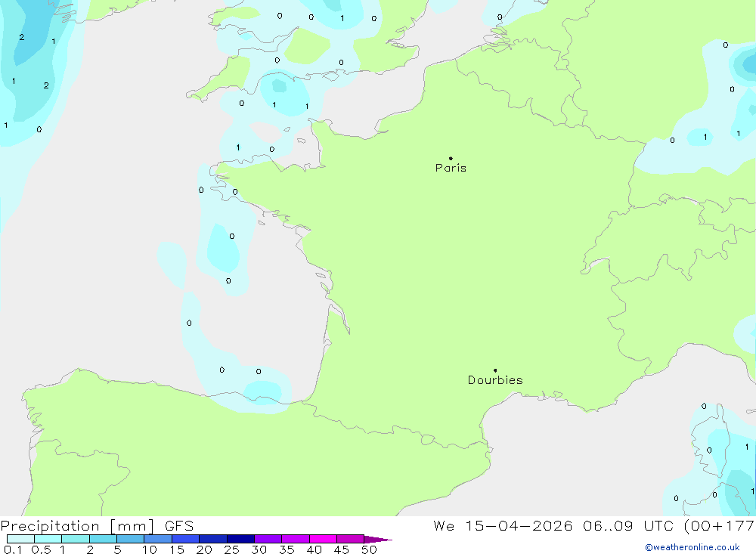Click the Dourbies city label
756x554 pixels.
tap(495, 380)
